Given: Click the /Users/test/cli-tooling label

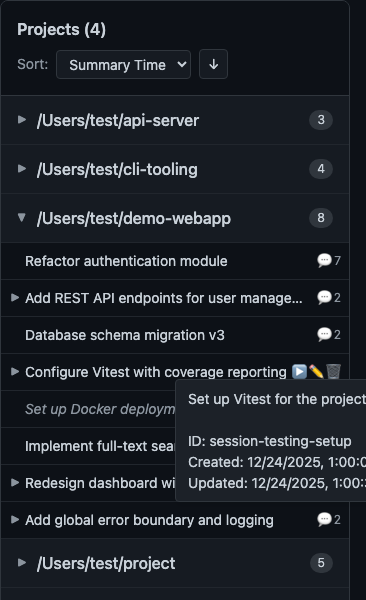Looking at the screenshot, I should tap(117, 170).
